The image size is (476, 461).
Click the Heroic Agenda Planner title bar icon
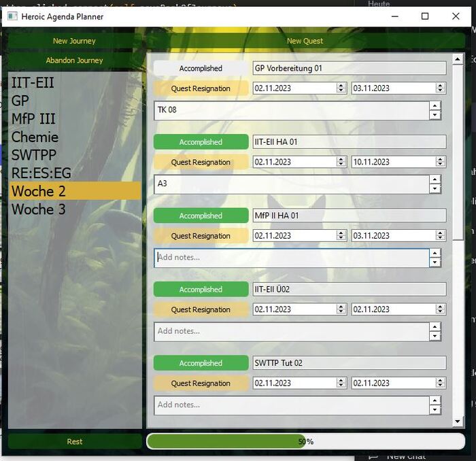tap(12, 16)
